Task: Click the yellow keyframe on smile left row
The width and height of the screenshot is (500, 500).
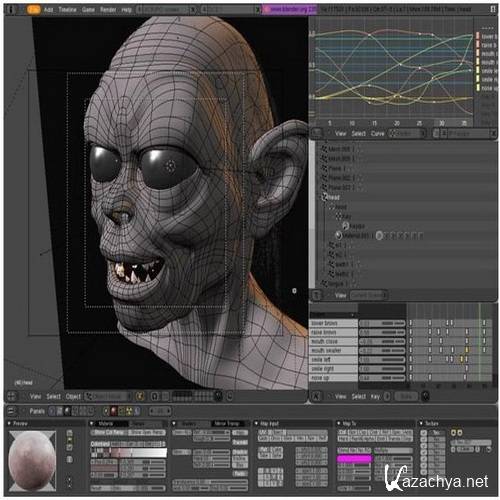Action: 462,359
